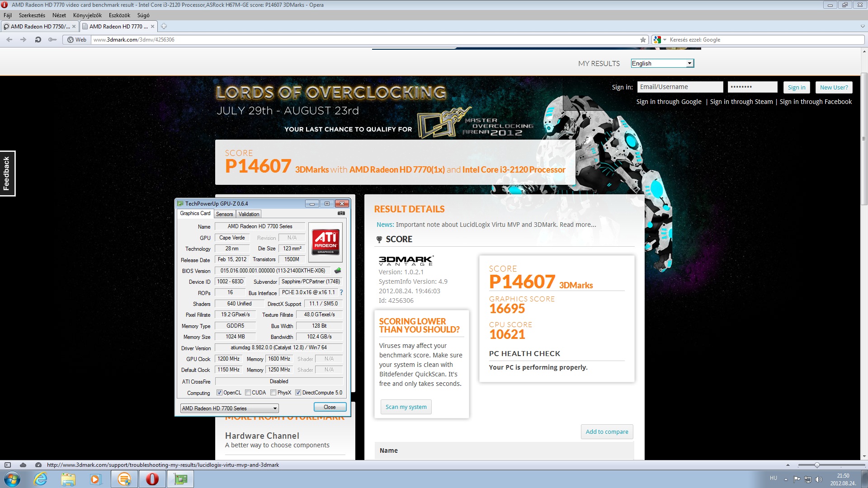Launch Internet Explorer from taskbar
This screenshot has width=868, height=488.
click(x=41, y=479)
